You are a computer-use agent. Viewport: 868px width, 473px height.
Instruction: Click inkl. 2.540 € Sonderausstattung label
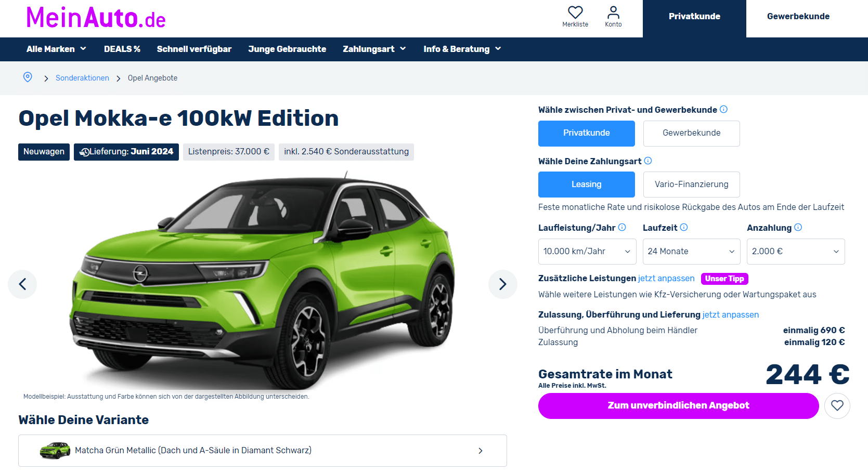[346, 152]
